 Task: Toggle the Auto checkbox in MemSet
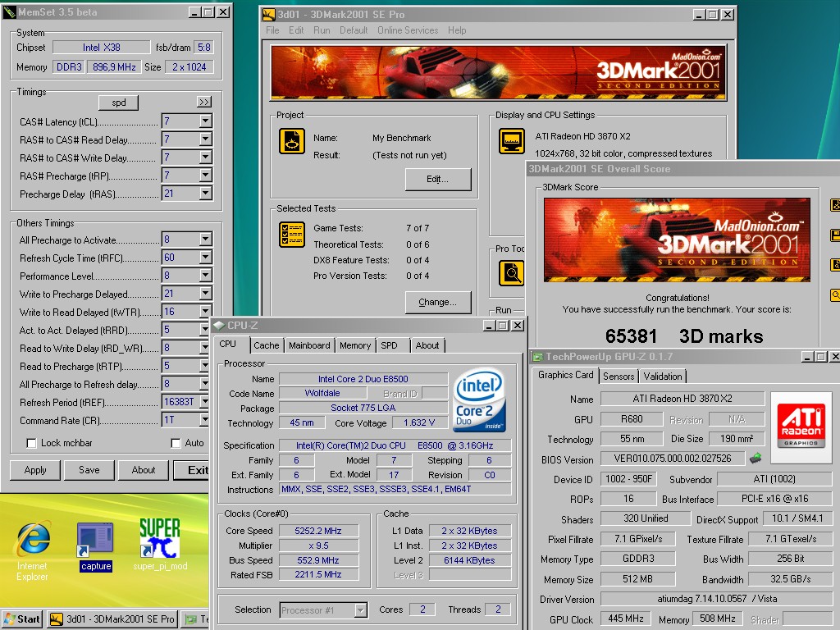(x=176, y=443)
